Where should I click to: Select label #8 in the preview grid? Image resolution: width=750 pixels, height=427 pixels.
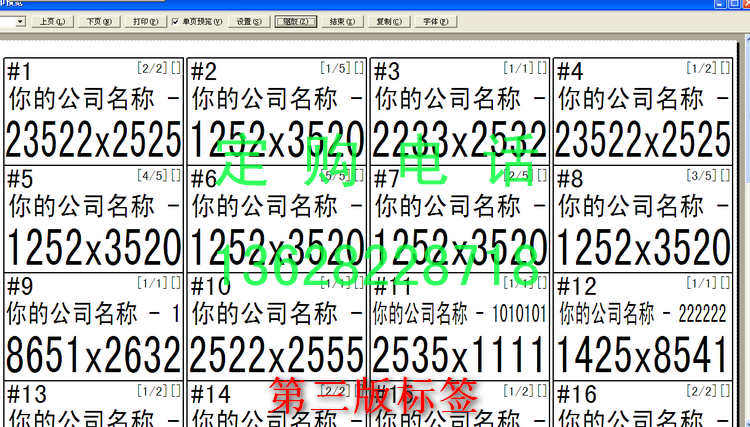click(x=642, y=218)
